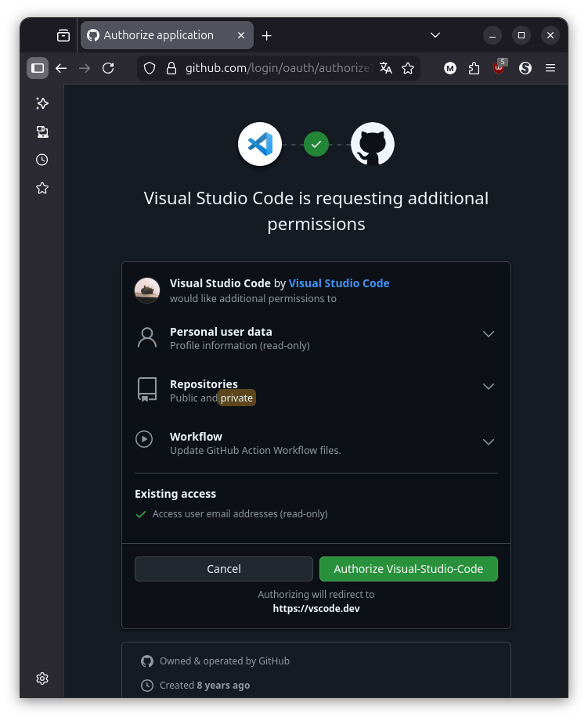Click the GitHub Octocat logo

tap(373, 144)
